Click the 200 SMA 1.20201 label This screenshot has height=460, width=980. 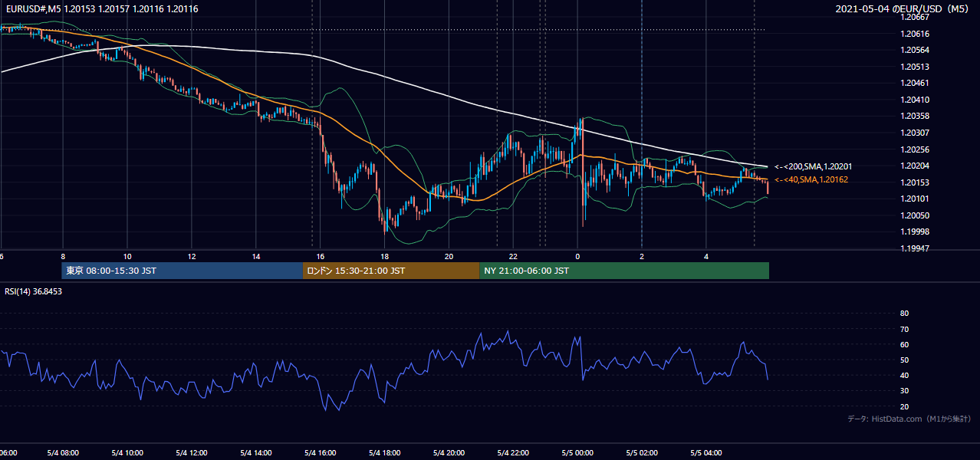point(814,166)
